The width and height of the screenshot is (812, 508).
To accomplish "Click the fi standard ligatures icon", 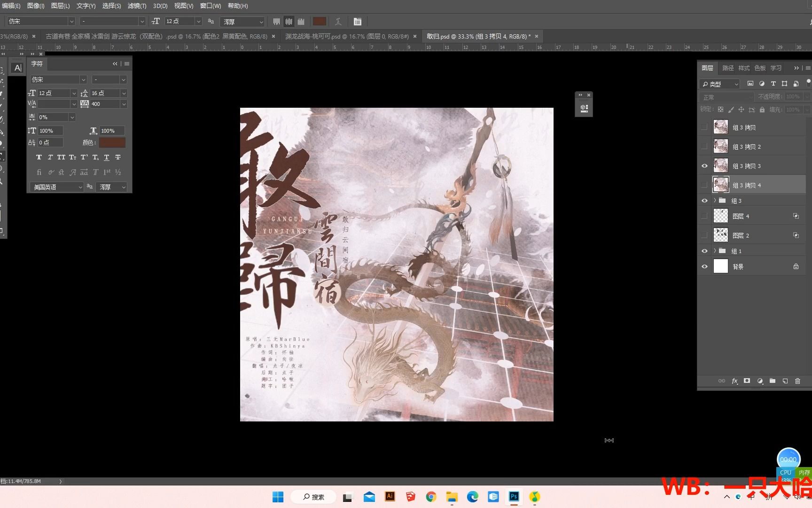I will pyautogui.click(x=39, y=173).
